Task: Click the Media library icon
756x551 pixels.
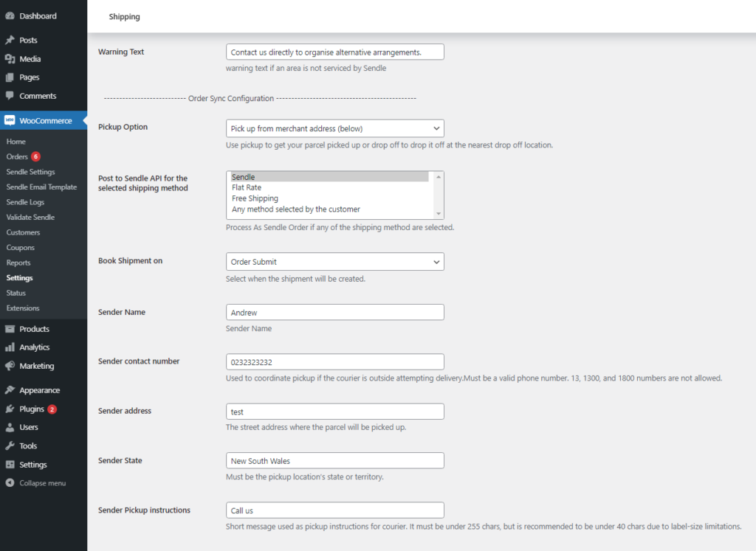Action: tap(10, 59)
